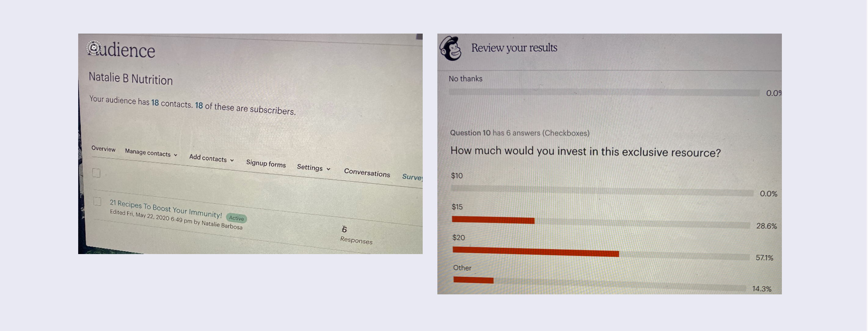
Task: Open the 21 Recipes To Boost Your Immunity survey
Action: 166,209
